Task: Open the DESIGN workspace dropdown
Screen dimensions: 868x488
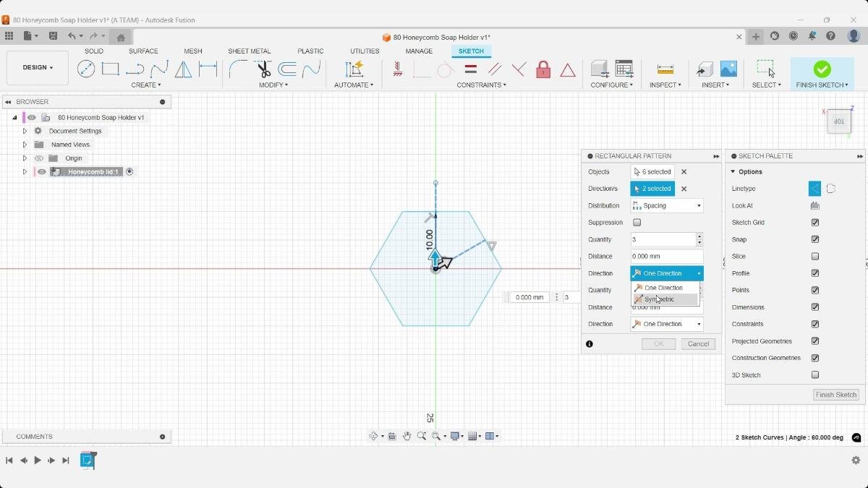Action: [38, 67]
